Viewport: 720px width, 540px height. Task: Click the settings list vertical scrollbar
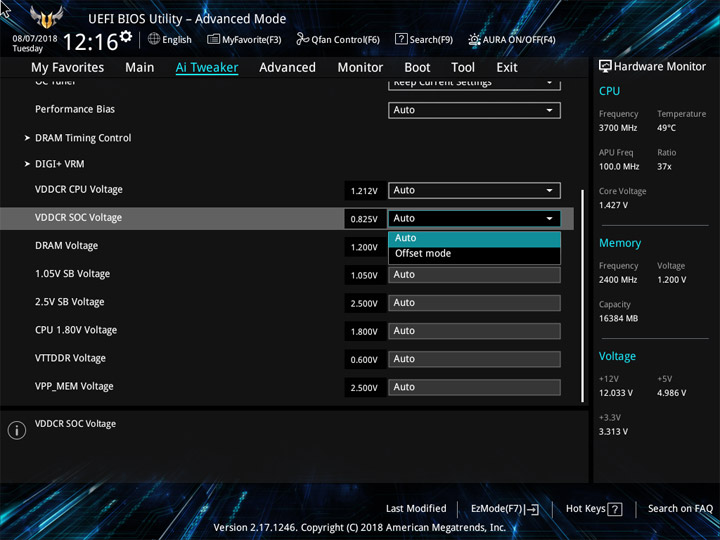click(x=583, y=296)
